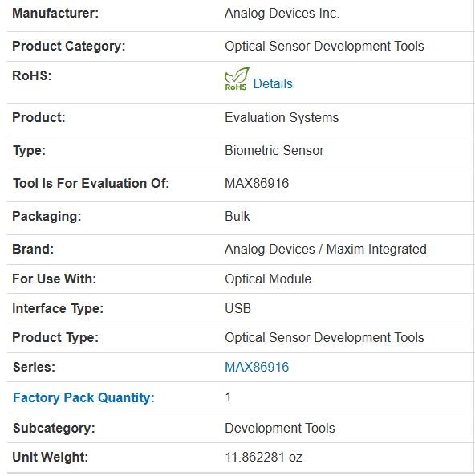Click the Optical Sensor Development Tools category value
Image resolution: width=475 pixels, height=476 pixels.
click(x=324, y=46)
